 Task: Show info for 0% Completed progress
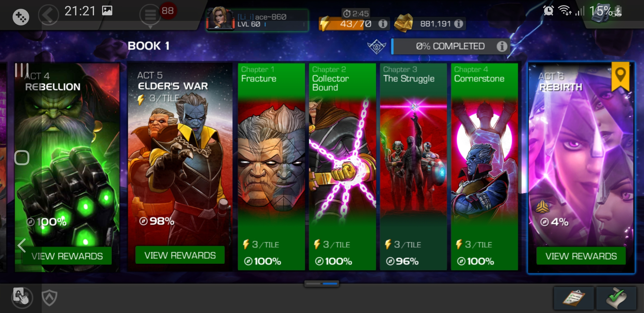[x=502, y=46]
